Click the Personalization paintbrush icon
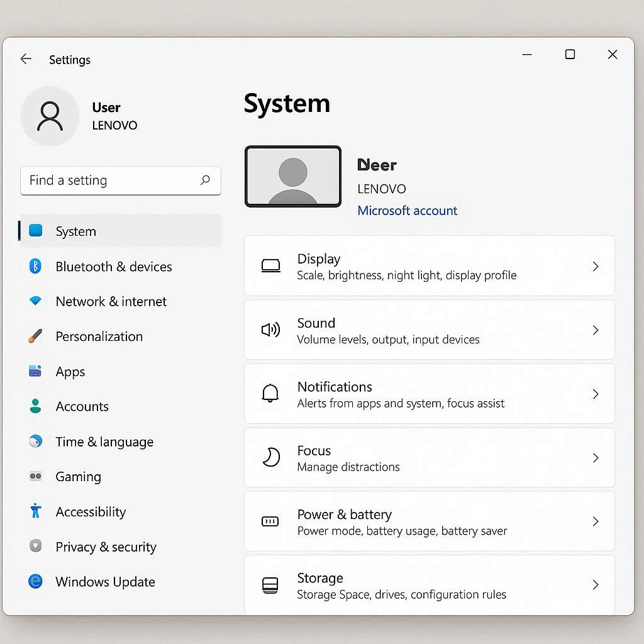This screenshot has height=644, width=644. (35, 336)
